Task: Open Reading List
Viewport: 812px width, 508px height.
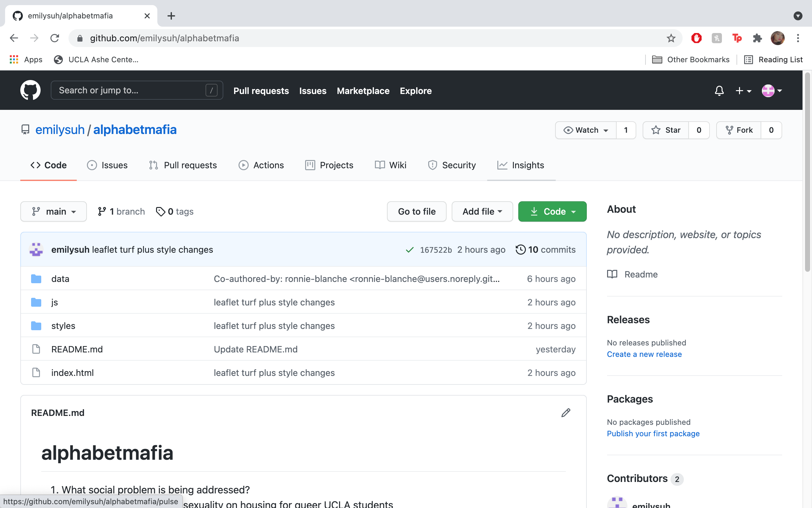Action: tap(773, 59)
